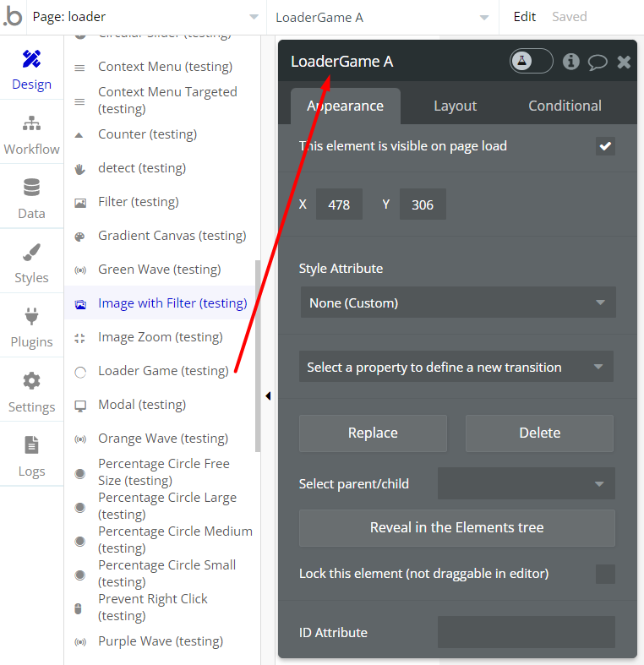Click the Orange Wave (testing) icon
Viewport: 644px width, 665px height.
[x=80, y=439]
